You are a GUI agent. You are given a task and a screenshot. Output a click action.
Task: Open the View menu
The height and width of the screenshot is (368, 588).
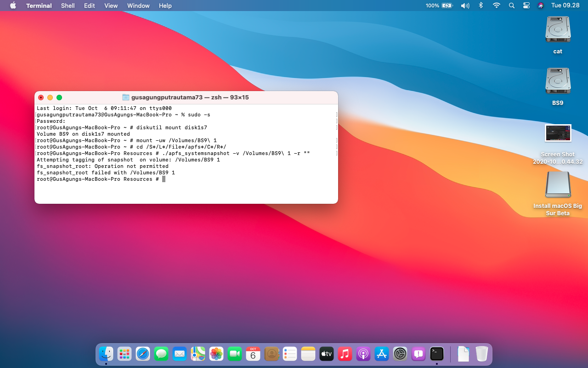[x=111, y=6]
